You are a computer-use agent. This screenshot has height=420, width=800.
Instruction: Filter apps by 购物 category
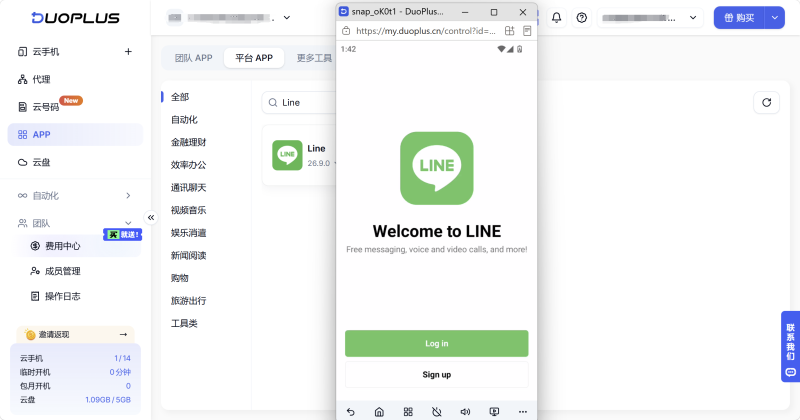pos(180,278)
